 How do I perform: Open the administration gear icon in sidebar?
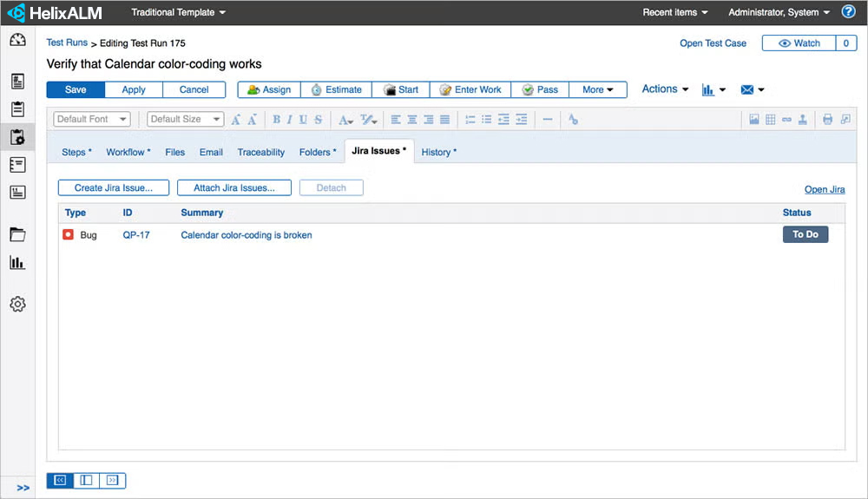[17, 304]
